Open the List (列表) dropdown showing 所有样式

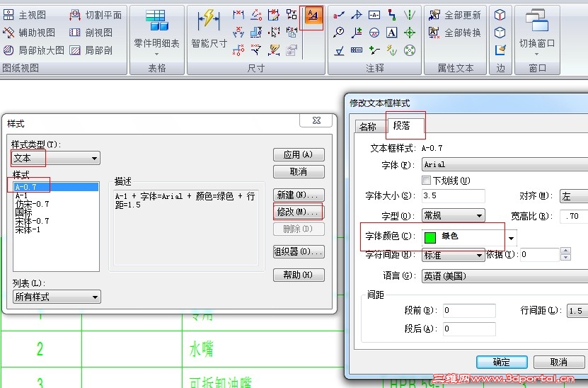click(x=57, y=297)
